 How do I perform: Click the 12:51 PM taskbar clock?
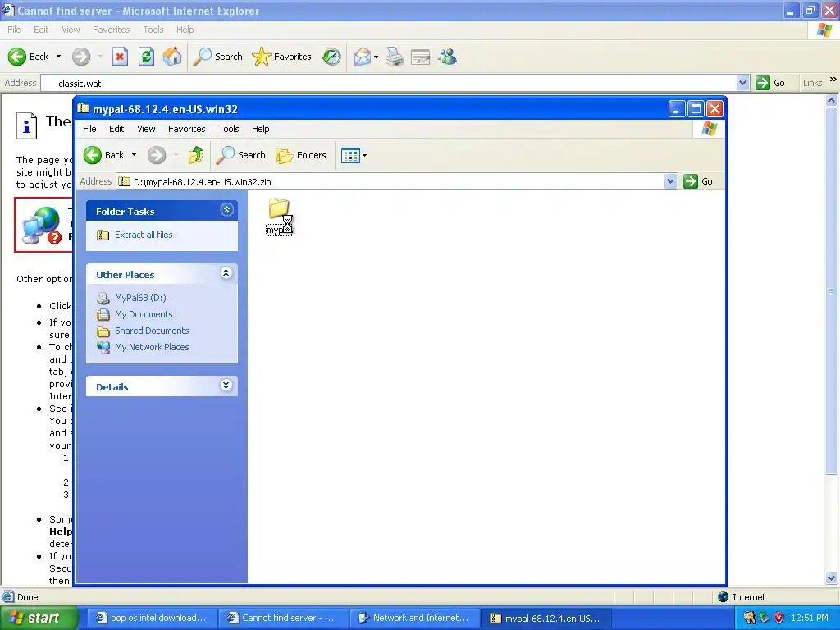click(810, 618)
